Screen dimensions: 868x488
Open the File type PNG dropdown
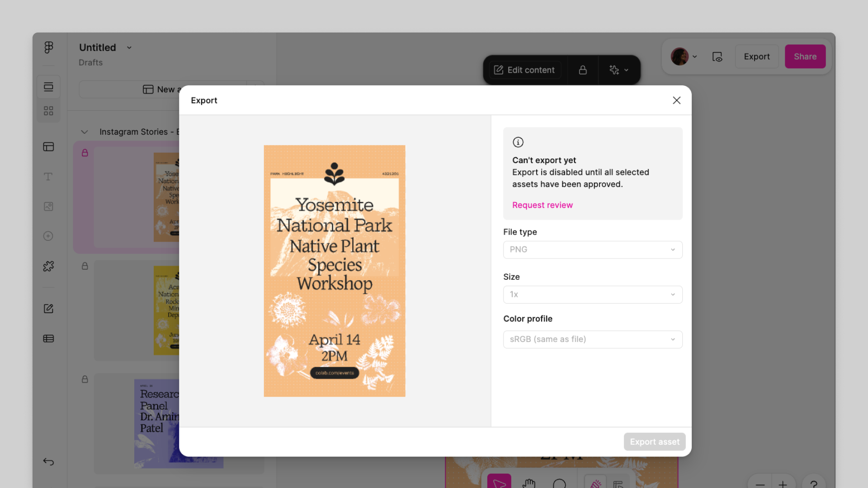[x=593, y=250]
